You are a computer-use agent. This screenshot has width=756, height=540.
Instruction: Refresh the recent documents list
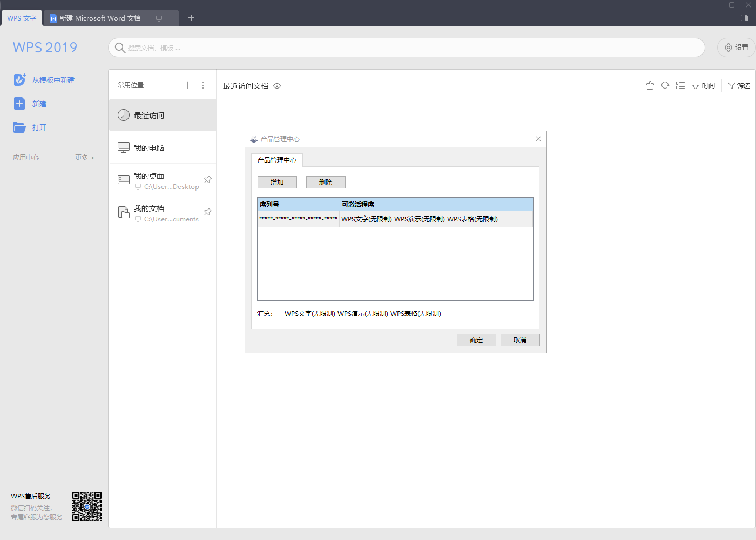click(665, 85)
